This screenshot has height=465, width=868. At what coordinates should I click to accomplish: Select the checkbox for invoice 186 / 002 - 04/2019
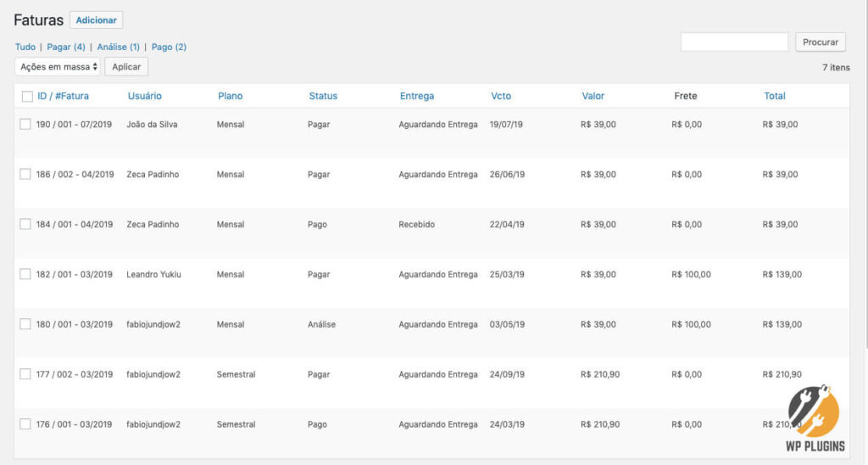(25, 174)
